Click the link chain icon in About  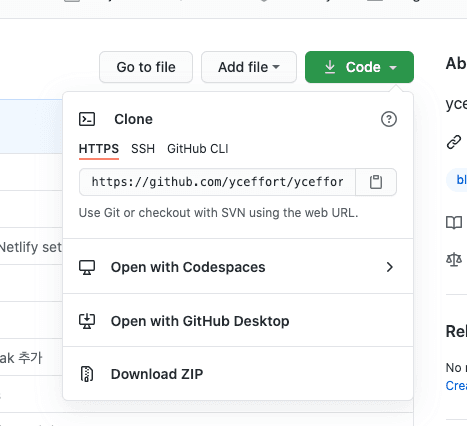pos(454,142)
